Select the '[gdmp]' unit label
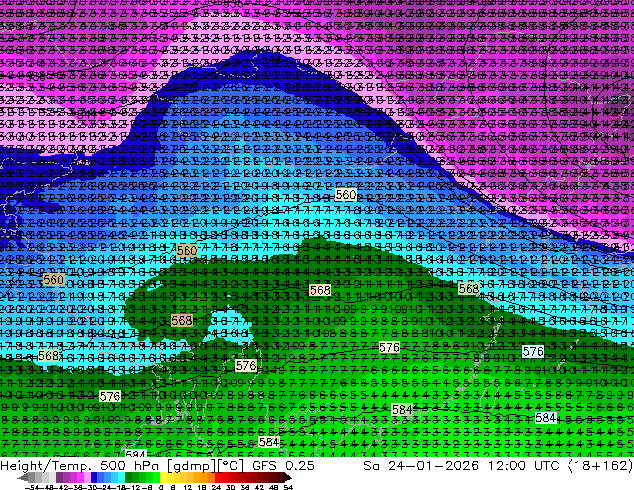The height and width of the screenshot is (490, 634). pyautogui.click(x=190, y=465)
